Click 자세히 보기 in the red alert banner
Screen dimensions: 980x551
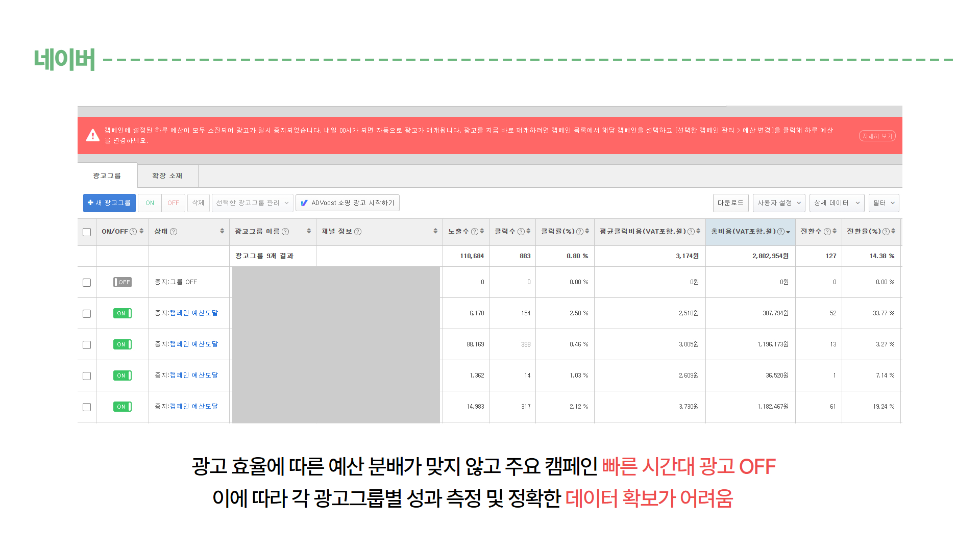[877, 136]
